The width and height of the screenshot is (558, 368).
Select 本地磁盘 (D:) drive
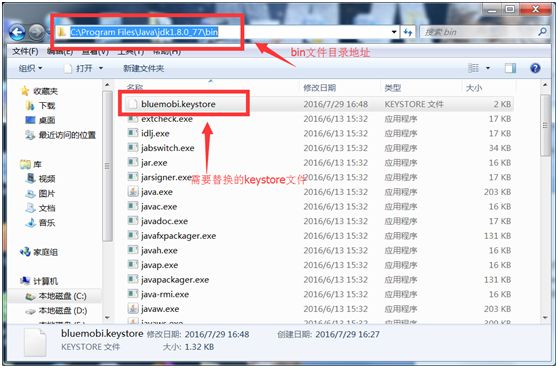[63, 311]
